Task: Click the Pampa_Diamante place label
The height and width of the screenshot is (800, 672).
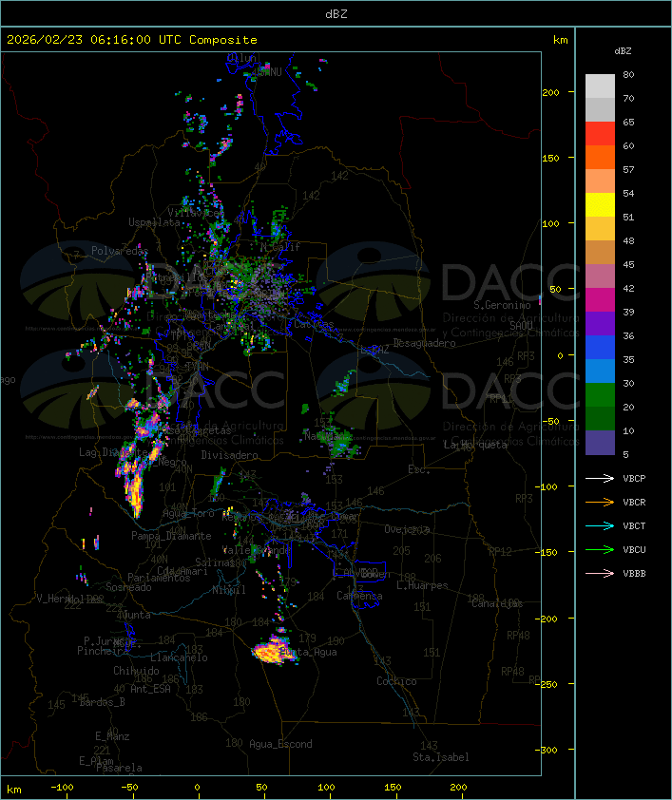Action: [171, 536]
